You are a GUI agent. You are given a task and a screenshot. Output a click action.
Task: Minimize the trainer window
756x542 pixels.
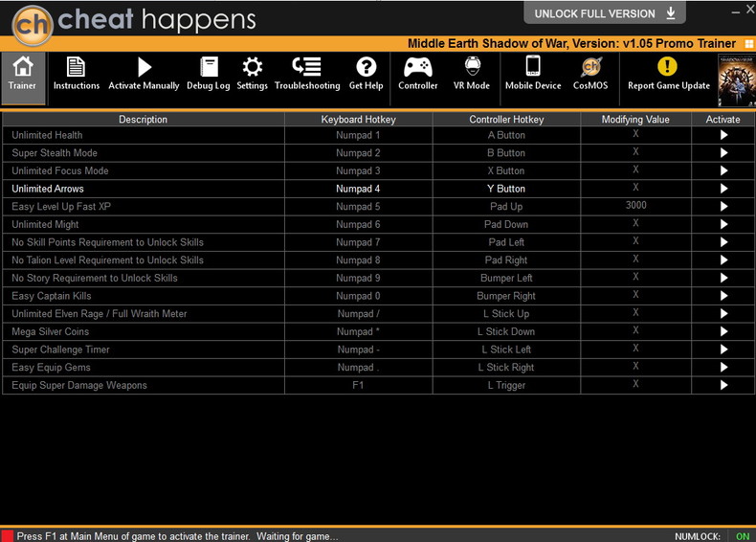[735, 11]
